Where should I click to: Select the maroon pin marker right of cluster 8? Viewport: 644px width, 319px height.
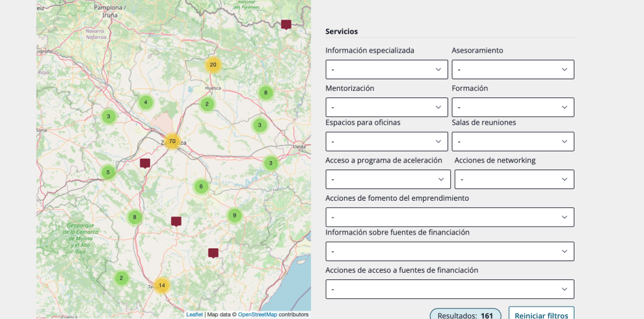pyautogui.click(x=176, y=222)
